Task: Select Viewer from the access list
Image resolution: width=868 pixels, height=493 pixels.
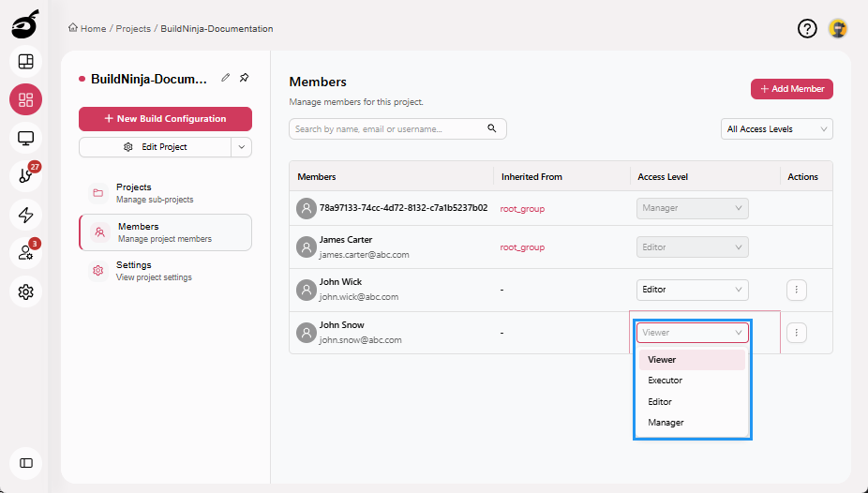Action: coord(692,360)
